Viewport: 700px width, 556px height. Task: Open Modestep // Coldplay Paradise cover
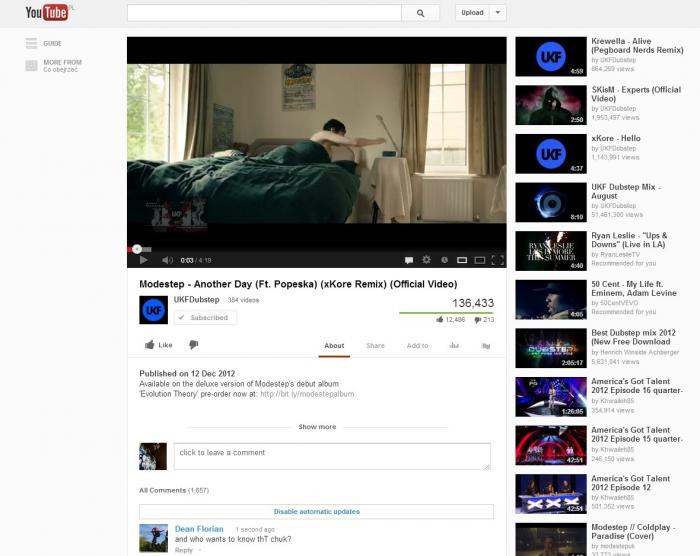coord(551,539)
